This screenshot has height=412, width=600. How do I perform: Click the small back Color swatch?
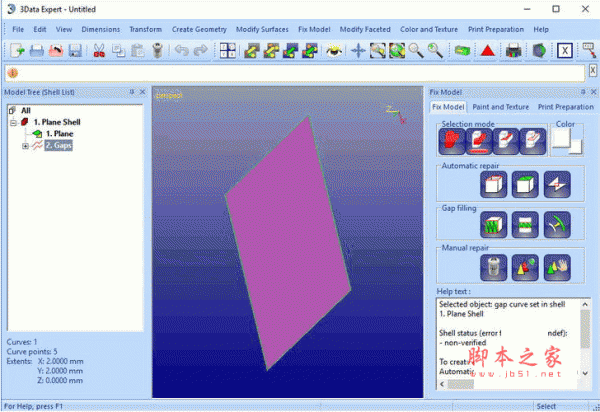pyautogui.click(x=576, y=147)
